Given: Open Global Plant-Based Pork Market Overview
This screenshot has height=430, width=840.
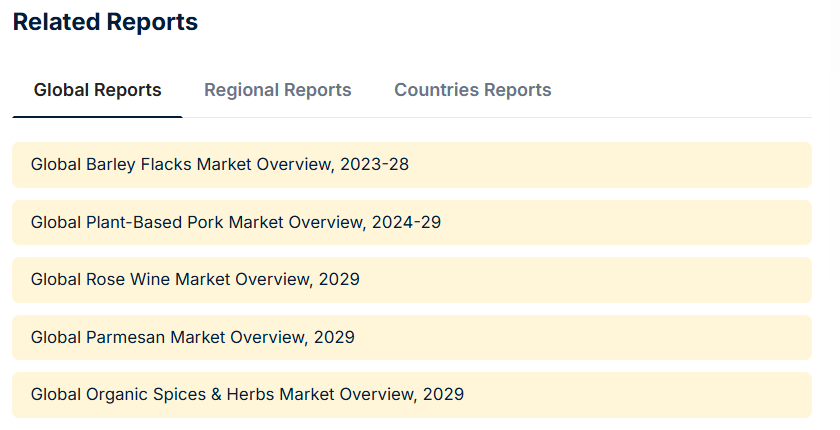Looking at the screenshot, I should [236, 222].
